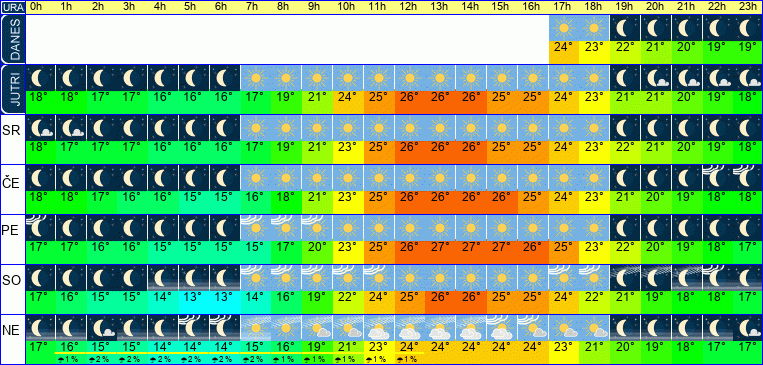This screenshot has width=763, height=365.
Task: Open the sun icon for JUTRI at 12h
Action: [410, 78]
